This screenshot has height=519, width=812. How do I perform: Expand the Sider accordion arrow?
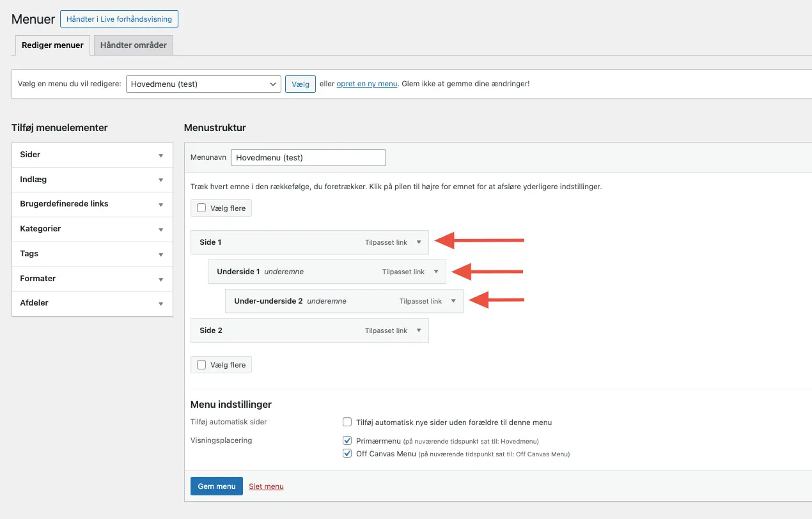(161, 155)
